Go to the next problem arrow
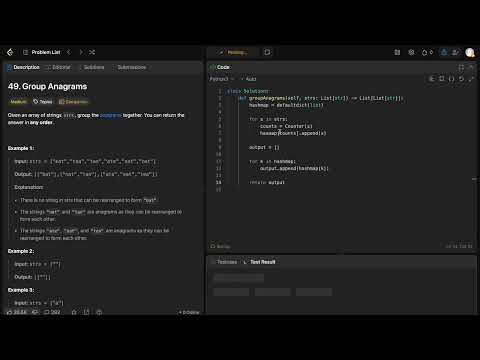 tap(81, 52)
